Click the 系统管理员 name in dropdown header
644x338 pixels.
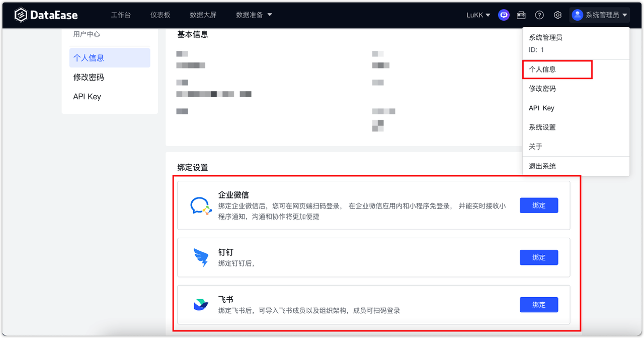coord(545,38)
